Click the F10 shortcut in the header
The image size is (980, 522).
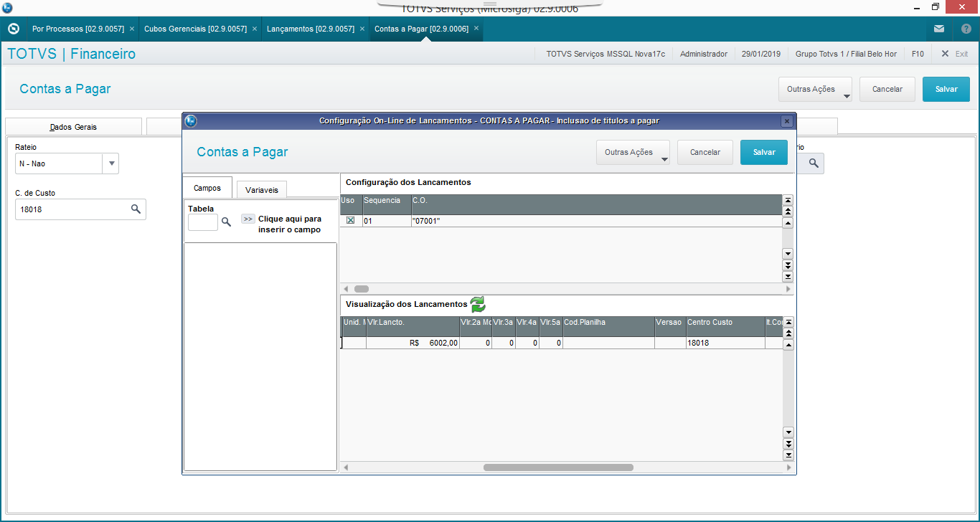point(918,54)
